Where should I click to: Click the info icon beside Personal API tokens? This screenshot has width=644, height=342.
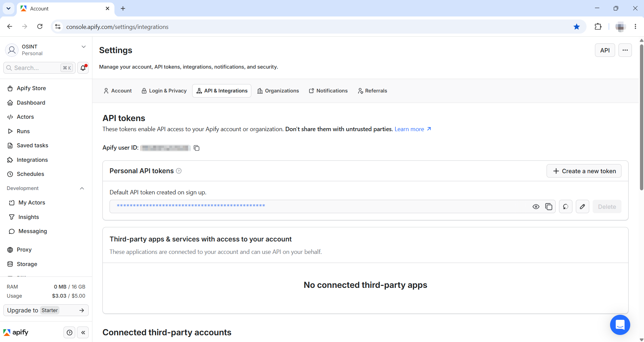[x=179, y=171]
